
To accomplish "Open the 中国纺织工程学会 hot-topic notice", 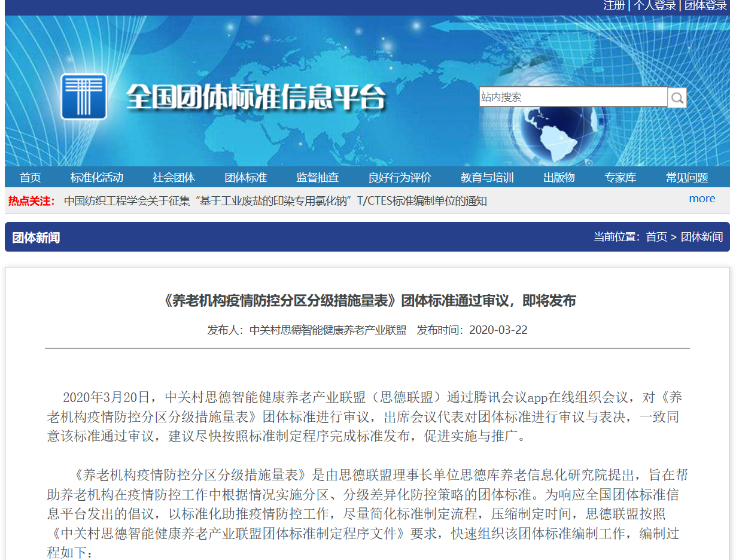I will pyautogui.click(x=275, y=201).
